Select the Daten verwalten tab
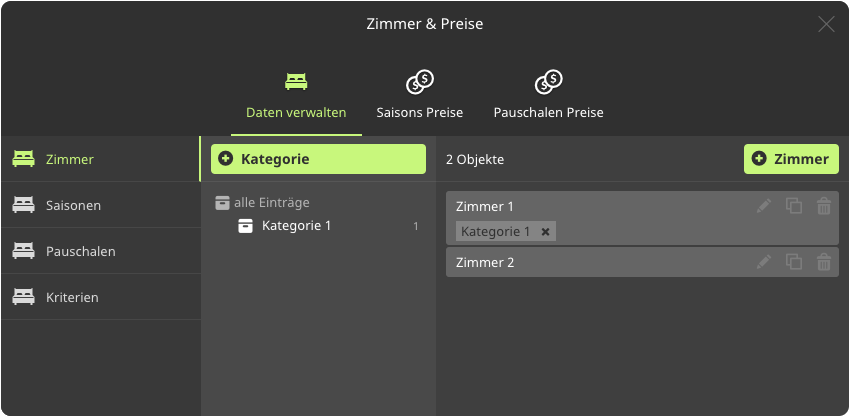 click(x=296, y=96)
